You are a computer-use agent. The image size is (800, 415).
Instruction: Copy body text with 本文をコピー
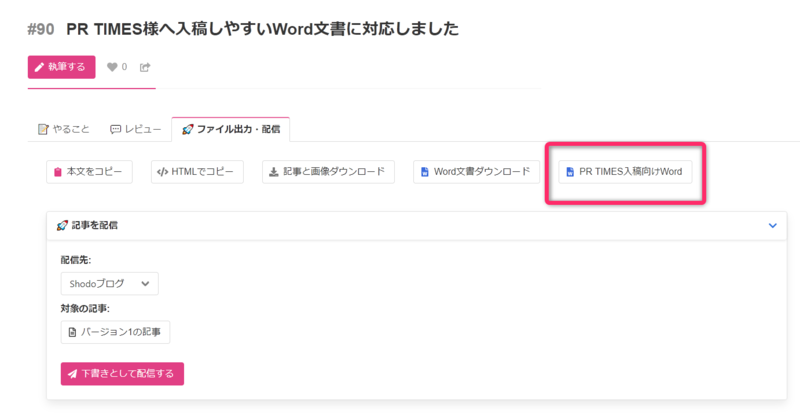(x=89, y=172)
